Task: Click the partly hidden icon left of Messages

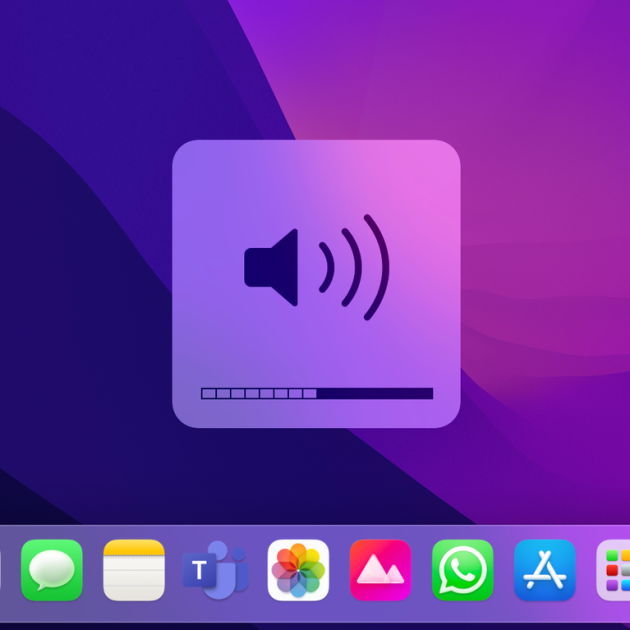Action: pyautogui.click(x=2, y=570)
